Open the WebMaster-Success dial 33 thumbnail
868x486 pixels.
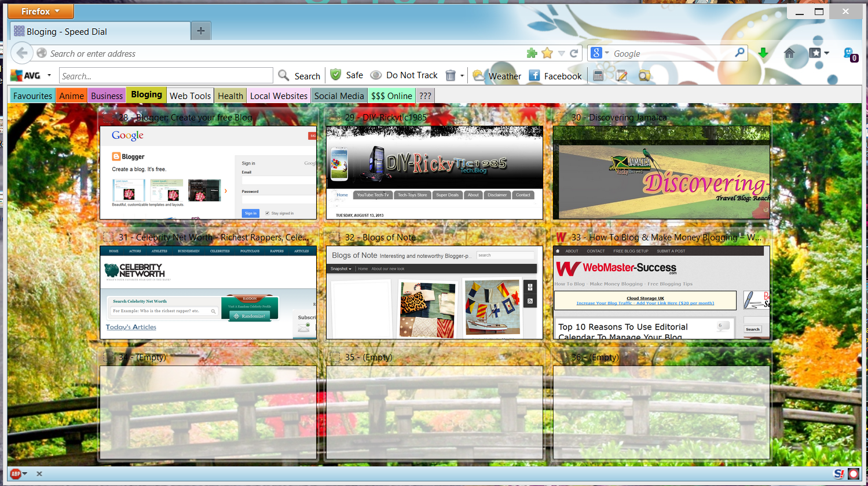661,293
